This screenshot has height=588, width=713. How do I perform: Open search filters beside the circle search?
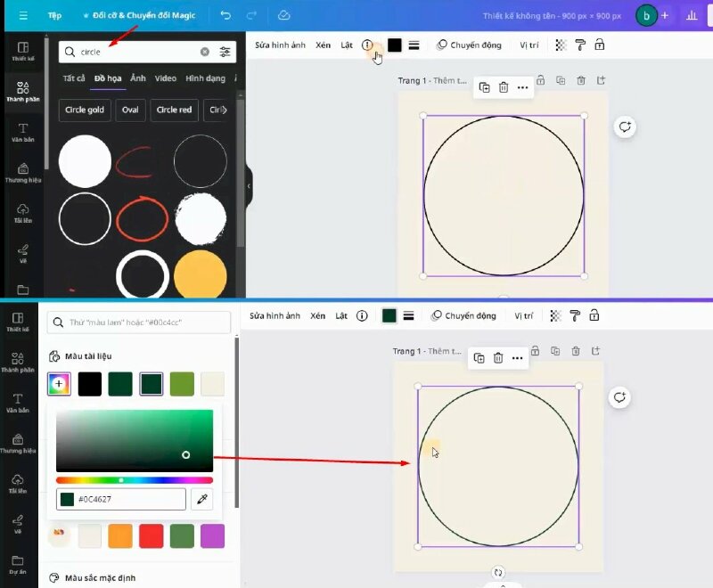pyautogui.click(x=225, y=53)
